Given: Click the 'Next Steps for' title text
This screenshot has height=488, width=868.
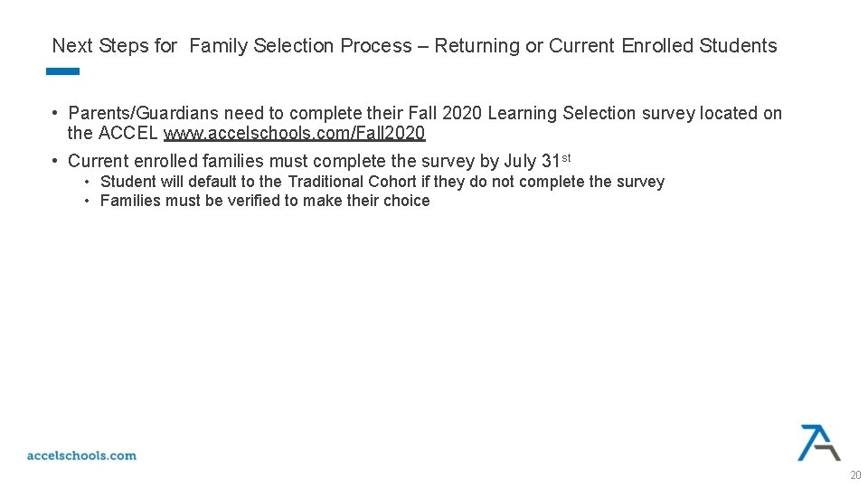Looking at the screenshot, I should tap(114, 46).
